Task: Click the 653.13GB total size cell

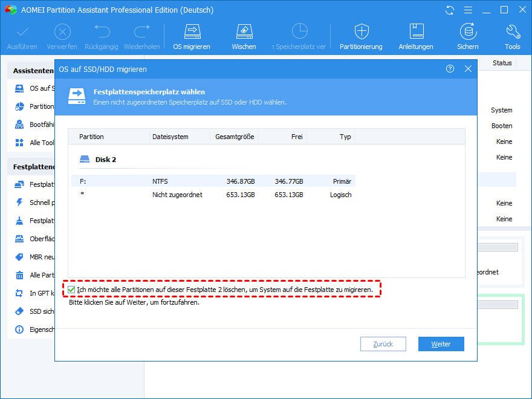Action: click(241, 195)
